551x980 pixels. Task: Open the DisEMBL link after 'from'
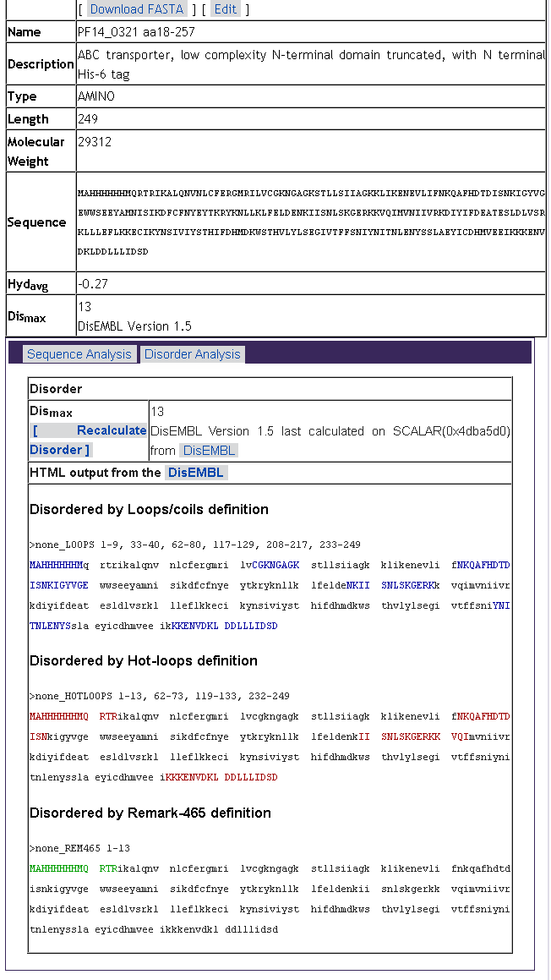(x=210, y=450)
